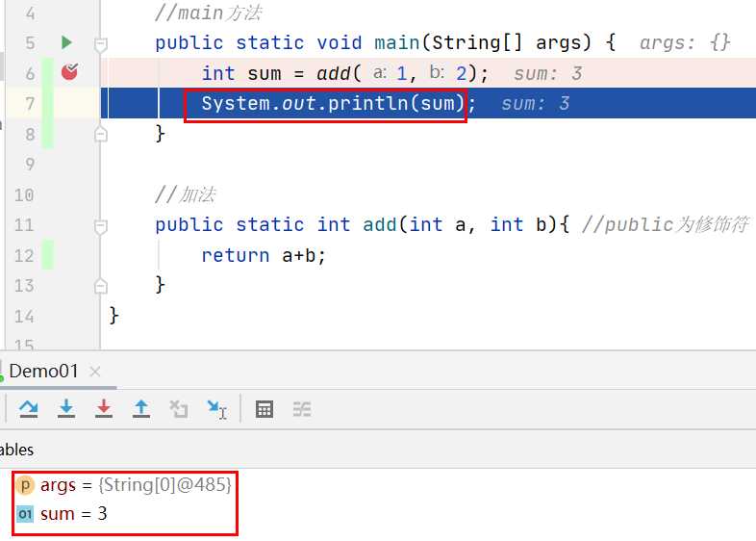Click the Run to Cursor icon
The height and width of the screenshot is (541, 756).
click(216, 409)
